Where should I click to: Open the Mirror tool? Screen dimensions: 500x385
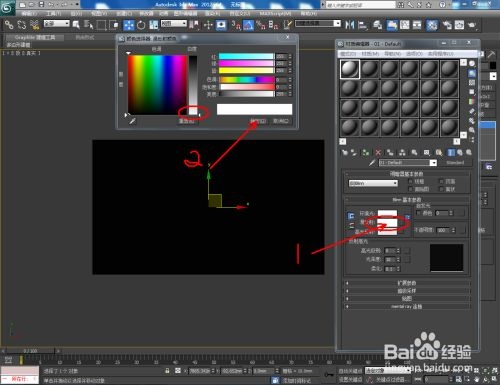(350, 25)
